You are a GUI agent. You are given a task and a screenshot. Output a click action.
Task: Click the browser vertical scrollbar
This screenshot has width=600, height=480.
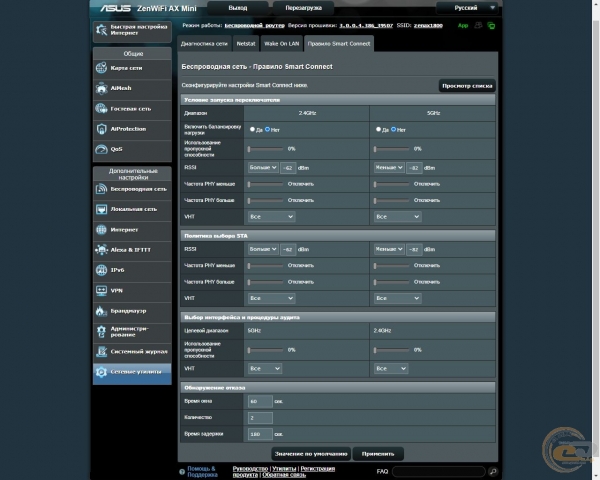(596, 240)
